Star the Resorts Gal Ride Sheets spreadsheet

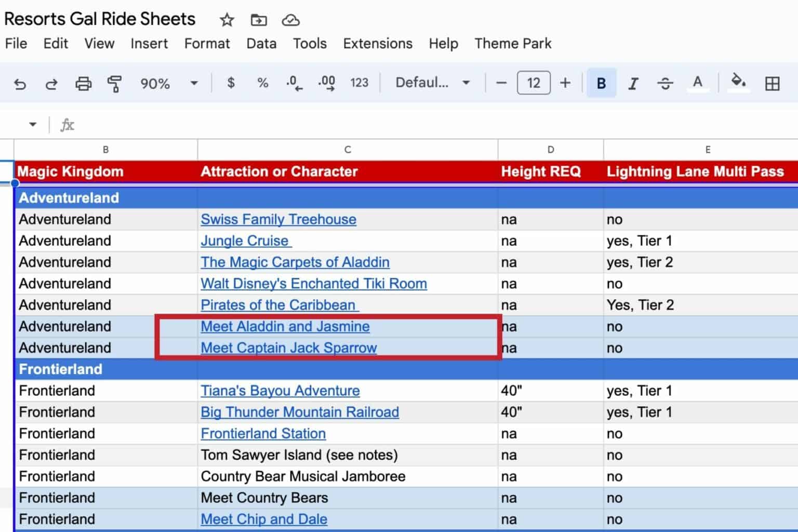click(x=227, y=20)
